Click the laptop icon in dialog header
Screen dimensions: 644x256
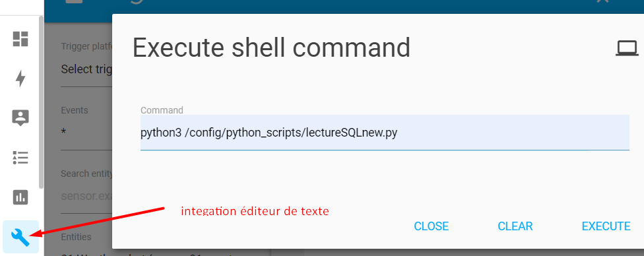coord(627,48)
